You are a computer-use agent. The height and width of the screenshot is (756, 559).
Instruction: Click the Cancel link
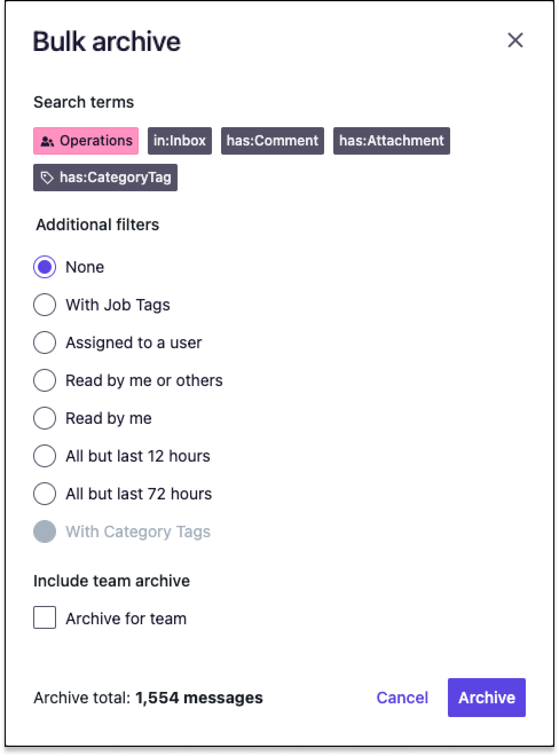click(402, 698)
